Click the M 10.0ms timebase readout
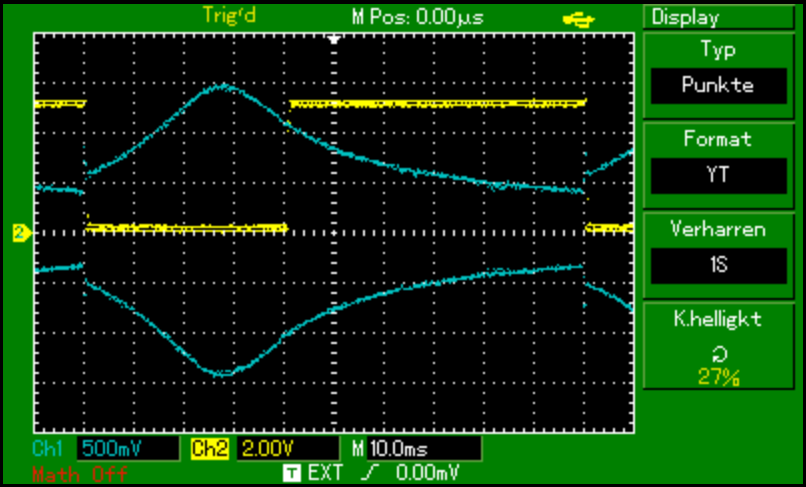This screenshot has height=487, width=806. pos(400,448)
